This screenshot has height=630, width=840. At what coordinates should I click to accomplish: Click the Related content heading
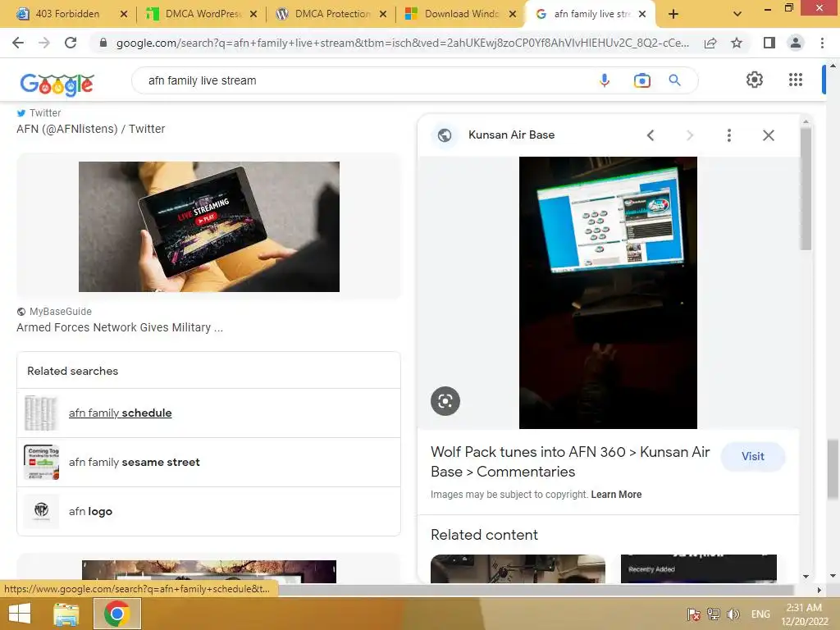click(x=484, y=535)
